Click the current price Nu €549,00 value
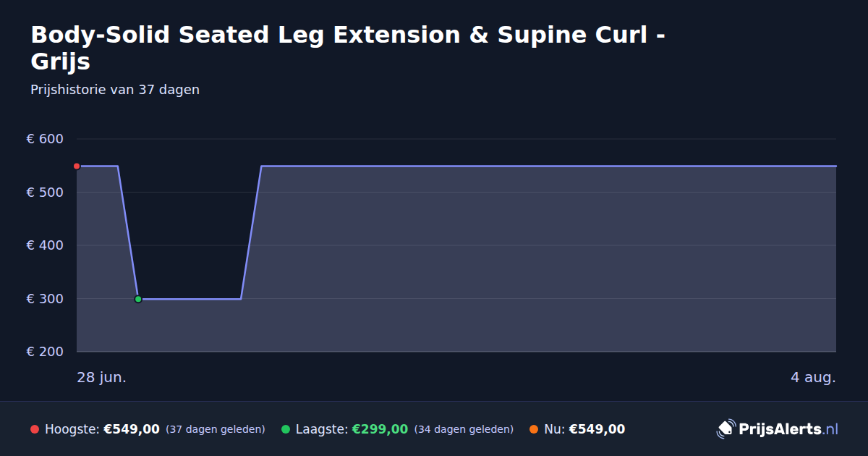The width and height of the screenshot is (868, 456). coord(597,429)
